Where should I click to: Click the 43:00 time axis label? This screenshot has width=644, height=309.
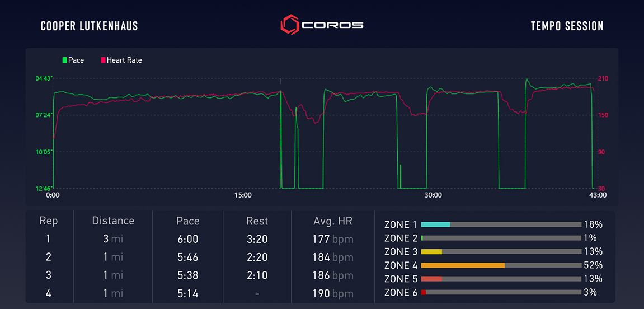tap(598, 195)
